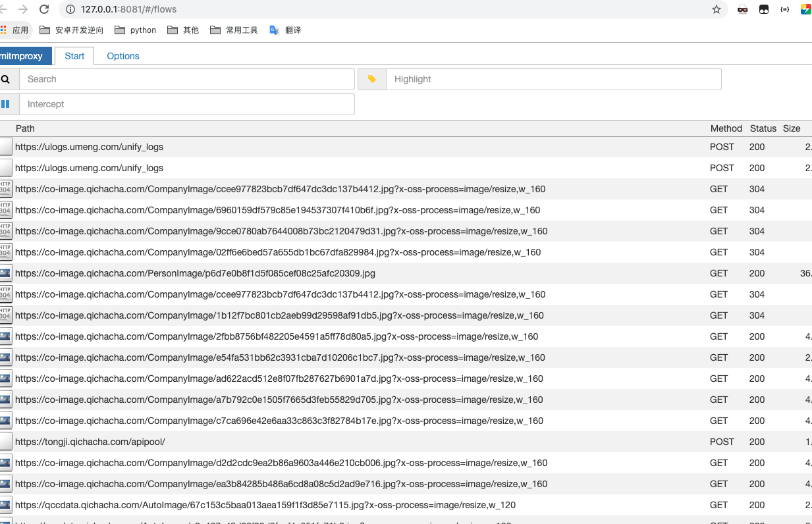Click the intercept pause icon
Image resolution: width=812 pixels, height=524 pixels.
point(5,104)
